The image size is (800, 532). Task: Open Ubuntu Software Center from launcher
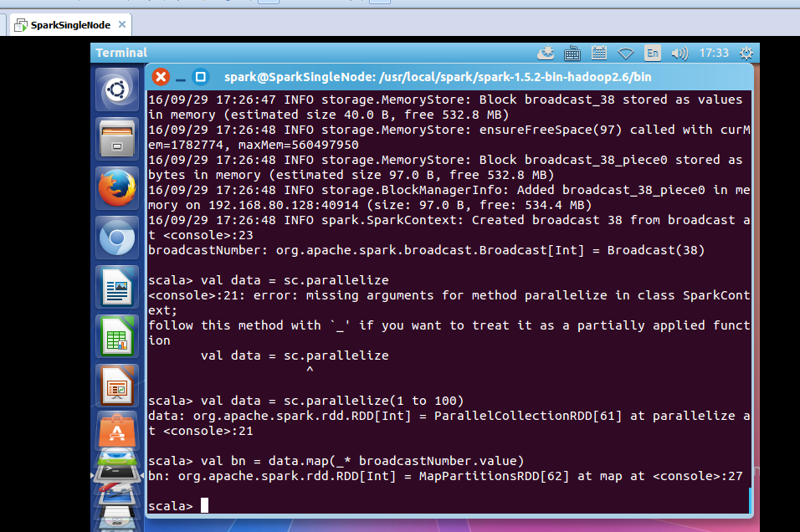[x=117, y=432]
